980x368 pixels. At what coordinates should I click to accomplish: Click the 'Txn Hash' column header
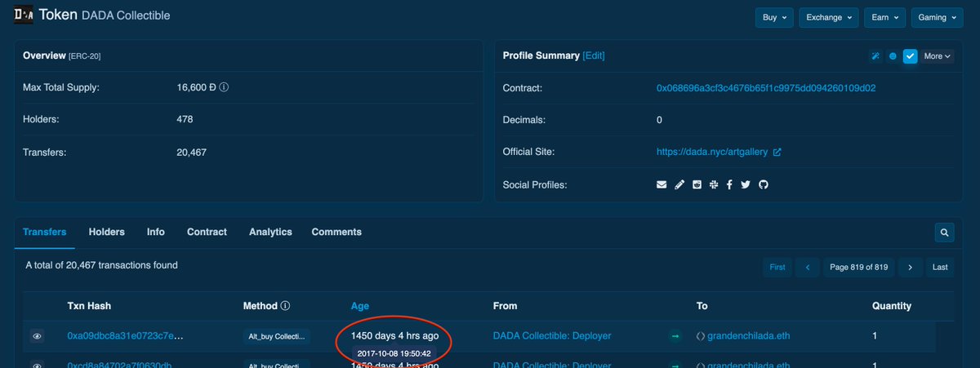pyautogui.click(x=89, y=306)
